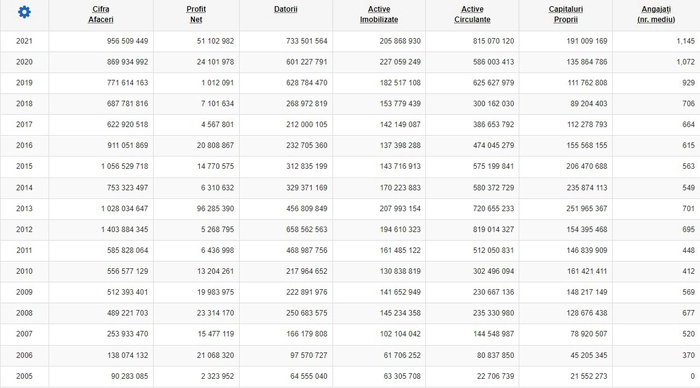Click equity value 251 965 367
Viewport: 700px width, 388px height.
[587, 209]
